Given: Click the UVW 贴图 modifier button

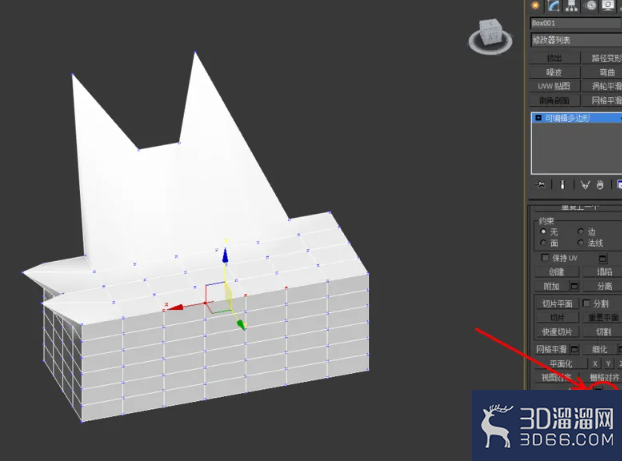Looking at the screenshot, I should coord(555,86).
